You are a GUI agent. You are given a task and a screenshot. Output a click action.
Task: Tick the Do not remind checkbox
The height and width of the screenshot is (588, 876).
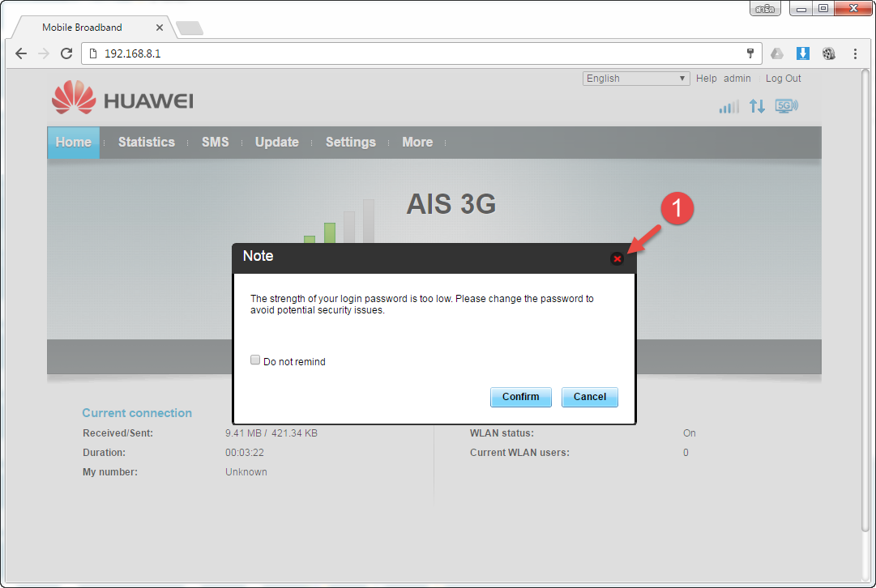coord(255,360)
